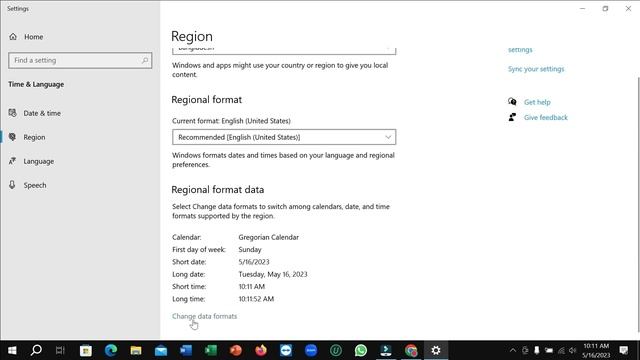Click Get help link
Screen dimensions: 640x360
pos(537,102)
